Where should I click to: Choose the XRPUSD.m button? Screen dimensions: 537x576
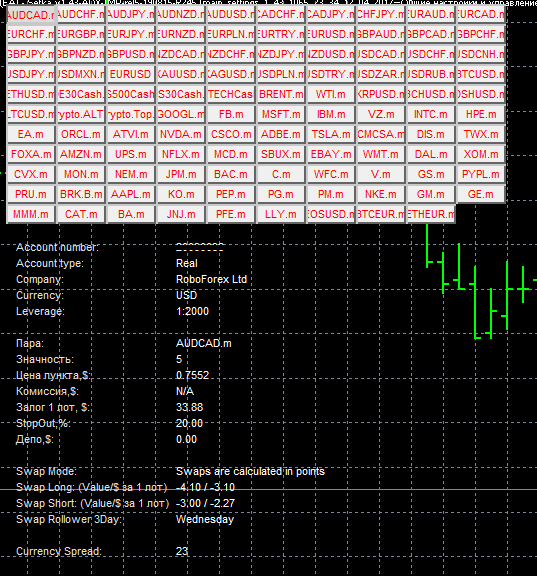coord(381,94)
